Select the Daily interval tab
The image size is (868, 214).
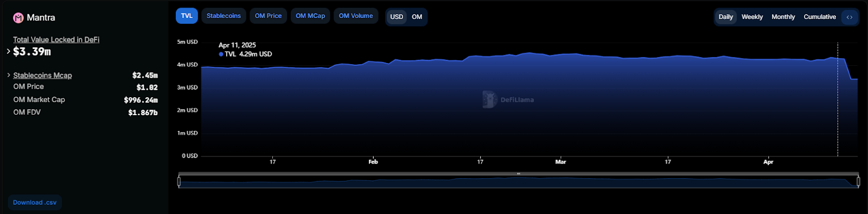[726, 17]
